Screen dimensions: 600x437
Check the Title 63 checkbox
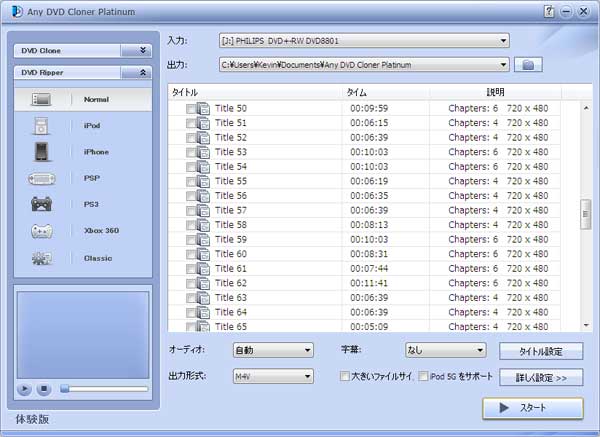click(191, 298)
